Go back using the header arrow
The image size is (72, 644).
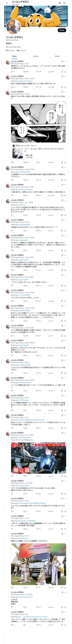7,3
